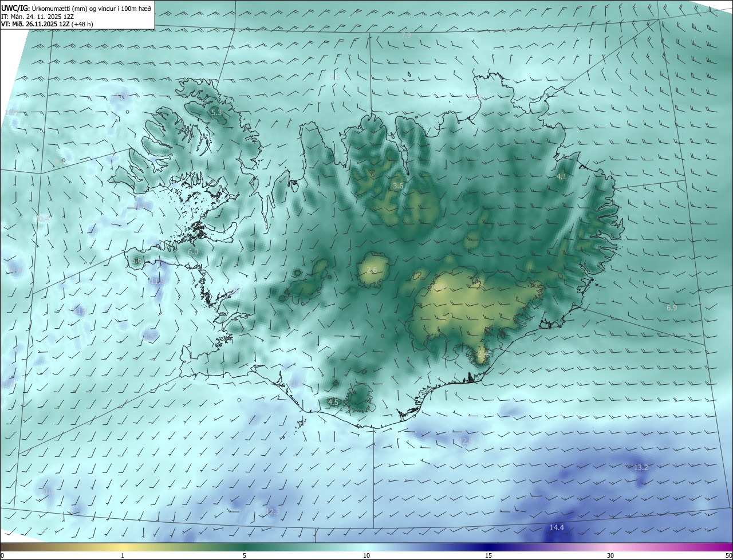Click the color scale tick label 50

(x=728, y=556)
